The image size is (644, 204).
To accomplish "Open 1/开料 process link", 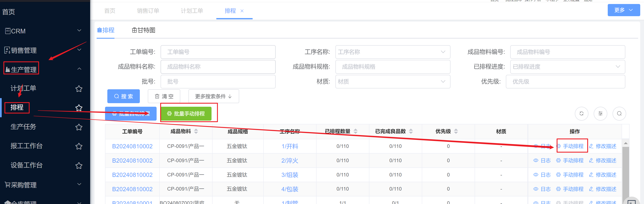I will [x=290, y=146].
